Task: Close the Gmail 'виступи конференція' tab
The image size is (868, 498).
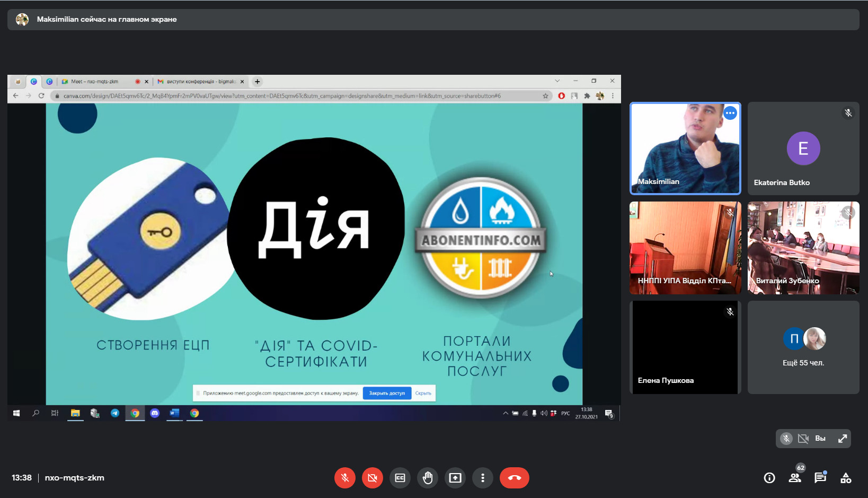Action: 242,82
